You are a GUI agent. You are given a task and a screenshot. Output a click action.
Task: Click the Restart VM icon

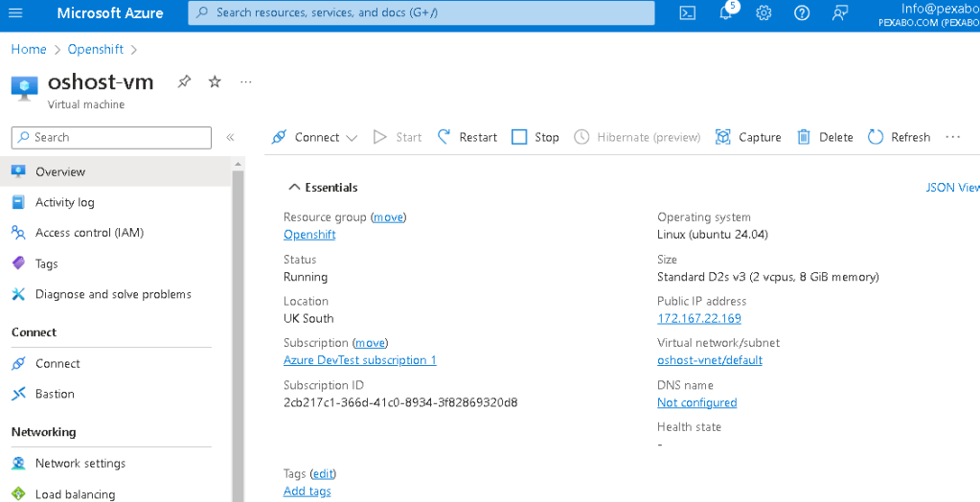tap(444, 137)
